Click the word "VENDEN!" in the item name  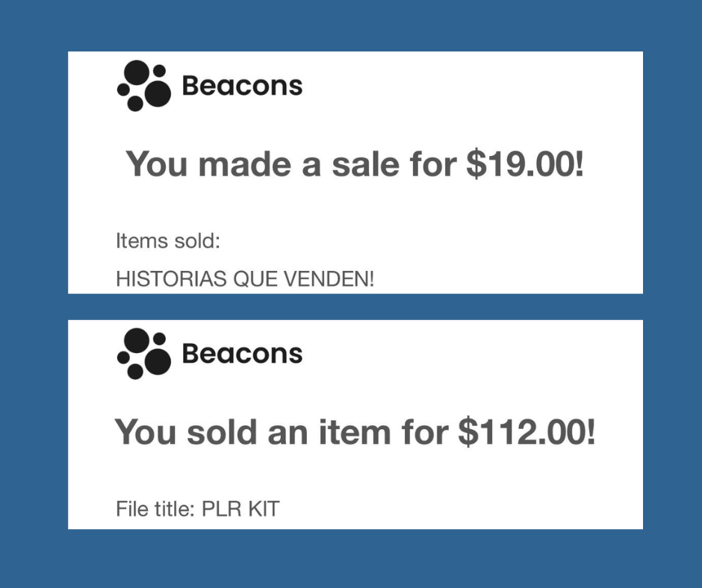329,280
